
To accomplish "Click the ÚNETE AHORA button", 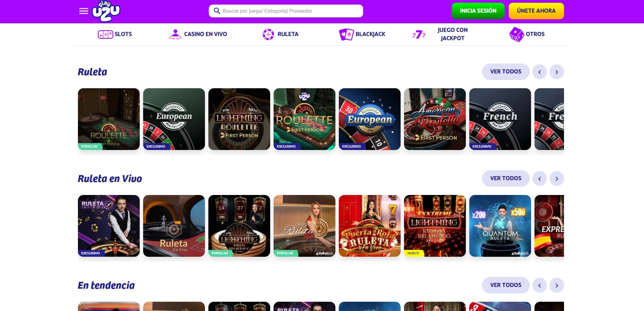I will (536, 11).
